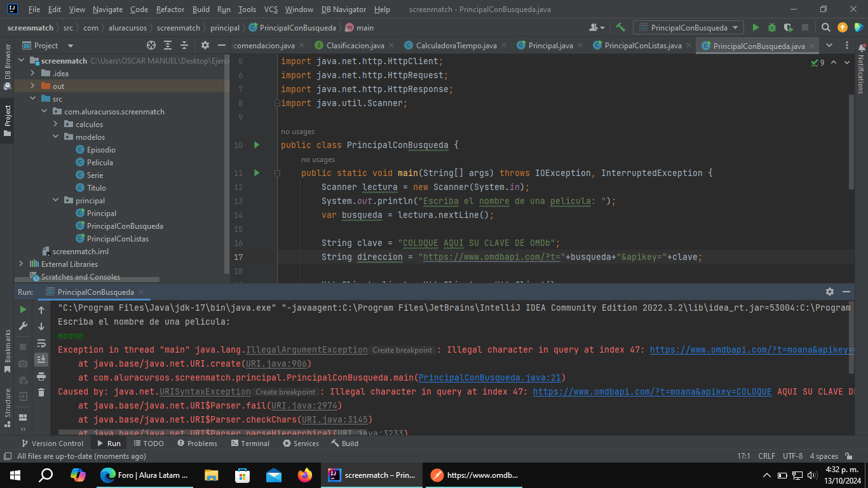Viewport: 868px width, 488px height.
Task: Expand the .idea folder
Action: 32,73
